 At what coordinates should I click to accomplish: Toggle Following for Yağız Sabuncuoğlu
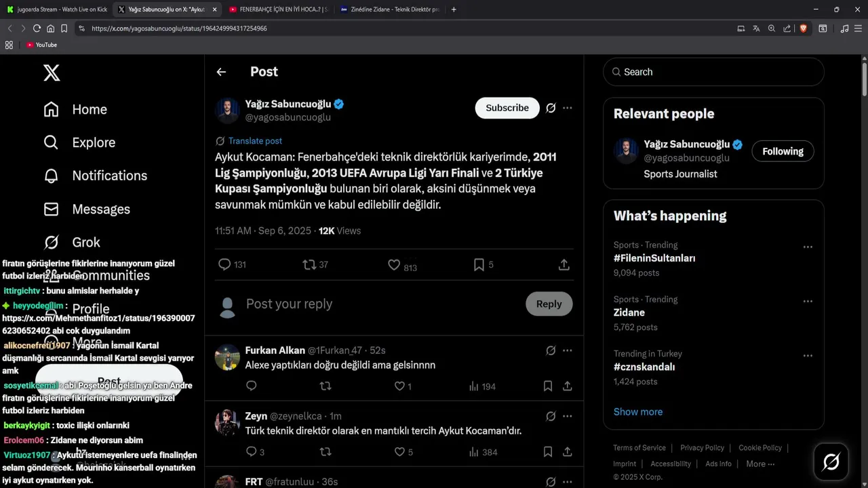click(x=783, y=151)
